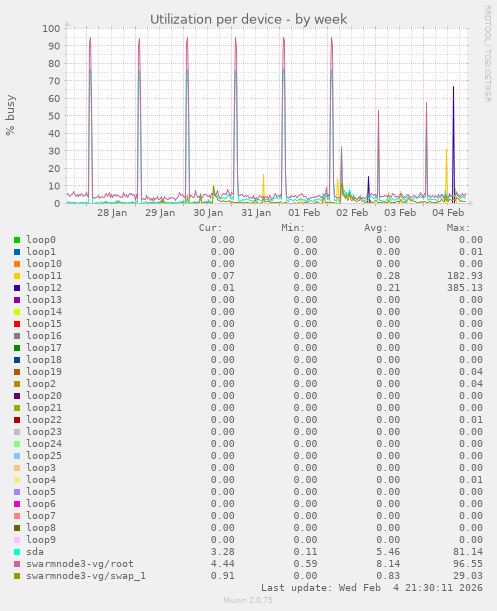Click the 'Munin 2.0.75' footer text
497x611 pixels.
tap(248, 600)
